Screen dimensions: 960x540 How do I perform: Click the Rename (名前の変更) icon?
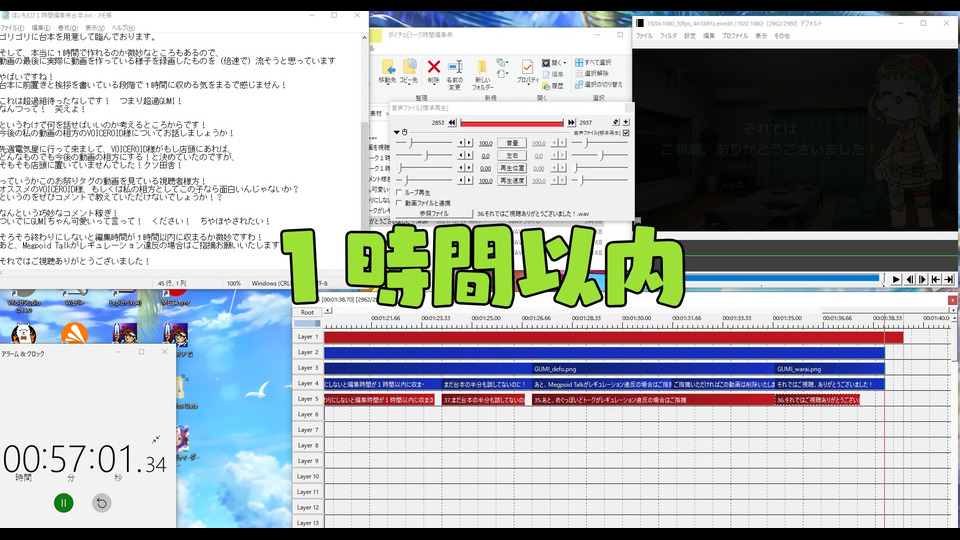[x=454, y=75]
